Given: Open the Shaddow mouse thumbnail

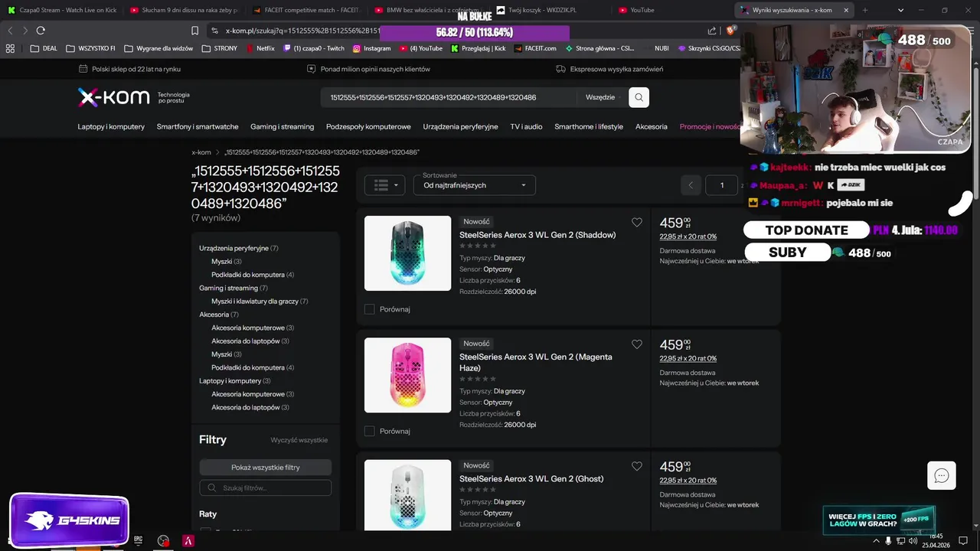Looking at the screenshot, I should [x=407, y=253].
